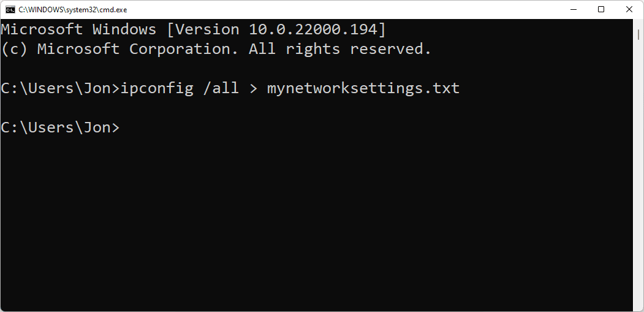Click the C:\WINDOWS\system32\cmd.exe title text
The image size is (644, 312).
coord(72,10)
